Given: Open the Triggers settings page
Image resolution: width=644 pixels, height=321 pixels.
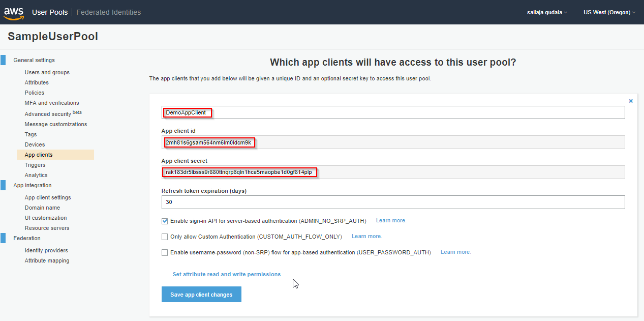Looking at the screenshot, I should click(x=35, y=165).
